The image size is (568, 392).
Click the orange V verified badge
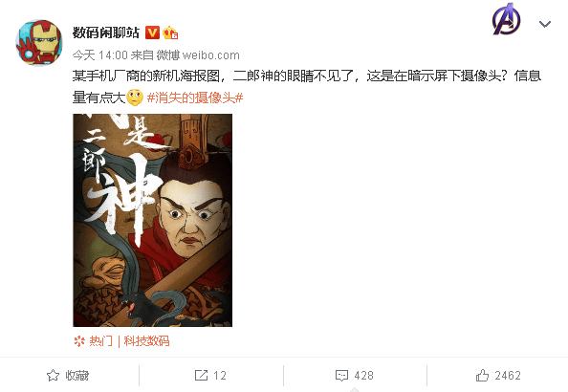(x=152, y=33)
